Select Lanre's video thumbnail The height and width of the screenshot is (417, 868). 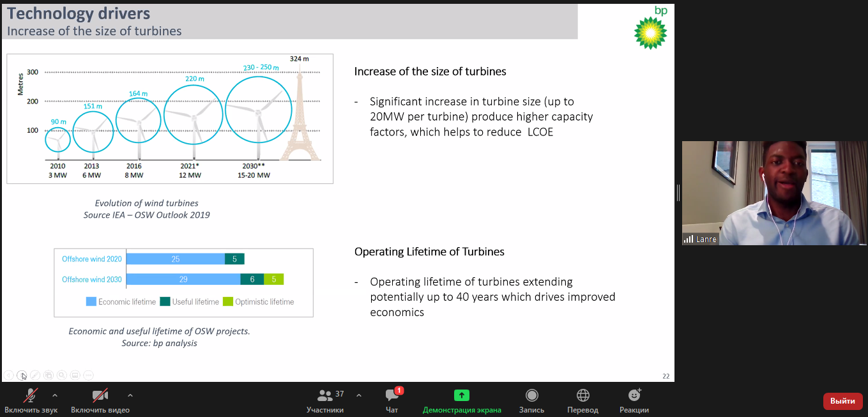(x=774, y=193)
